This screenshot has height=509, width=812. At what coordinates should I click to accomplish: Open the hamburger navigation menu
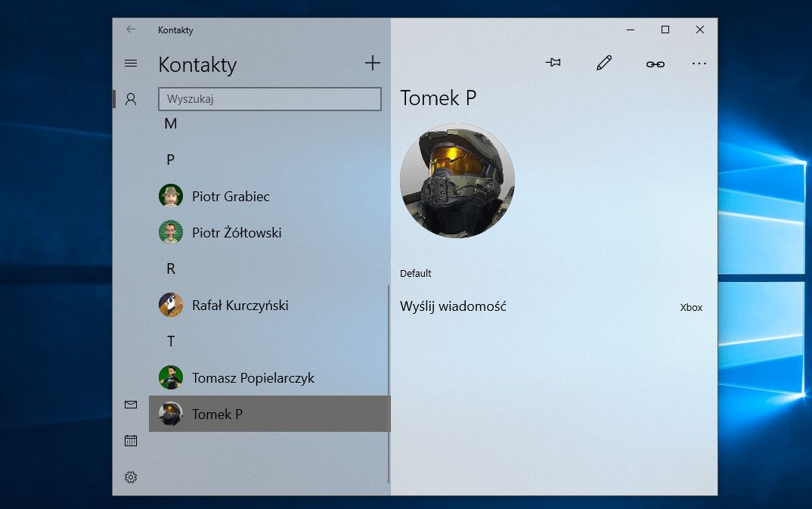(131, 64)
